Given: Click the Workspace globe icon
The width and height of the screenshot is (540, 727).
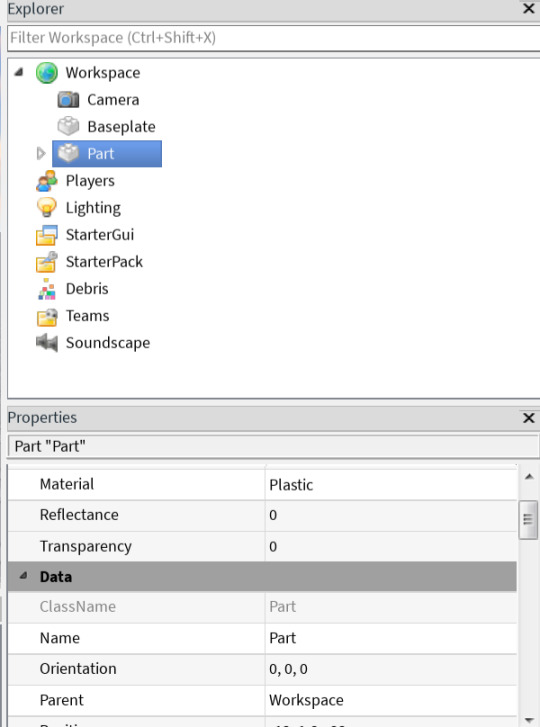Looking at the screenshot, I should [47, 73].
